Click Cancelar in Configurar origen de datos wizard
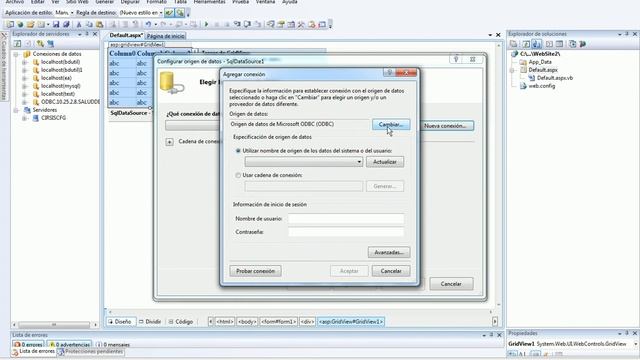Screen dimensions: 640x360 pyautogui.click(x=451, y=284)
